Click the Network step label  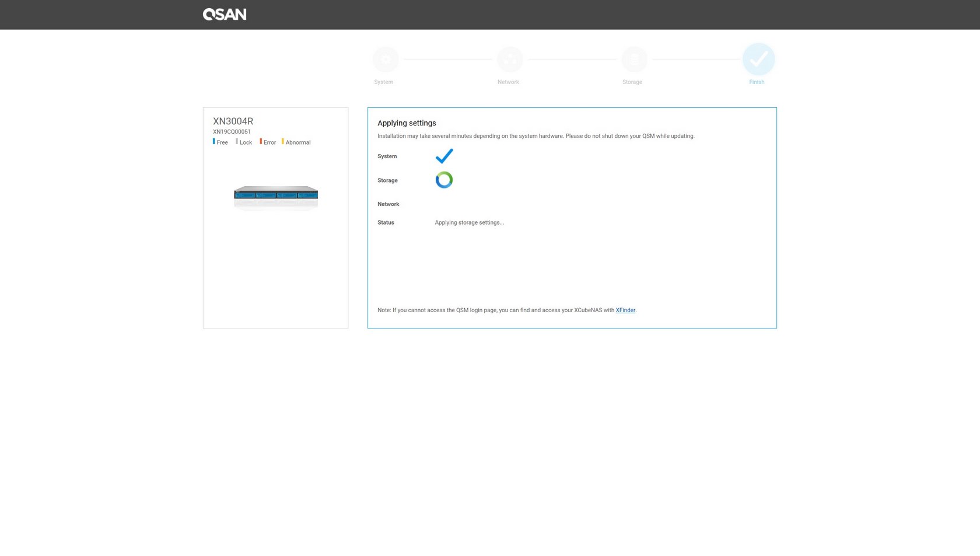[508, 82]
